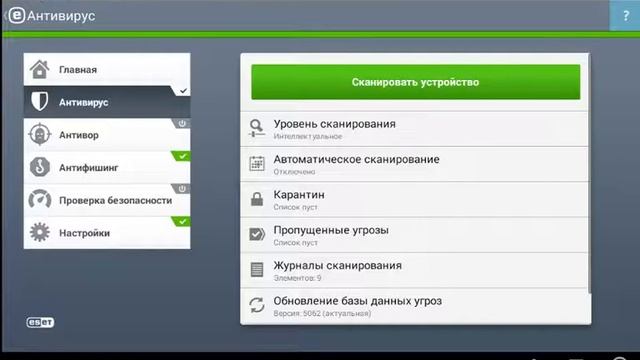Screen dimensions: 640x360
Task: Open Пропущенные угрозы list
Action: 414,235
